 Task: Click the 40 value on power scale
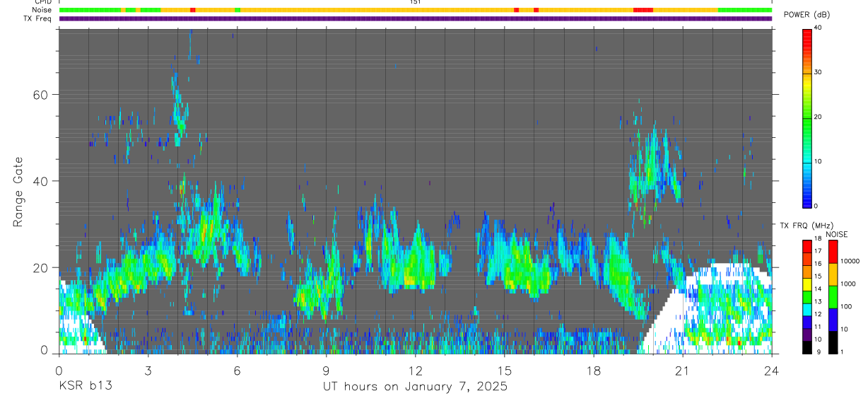(x=819, y=28)
